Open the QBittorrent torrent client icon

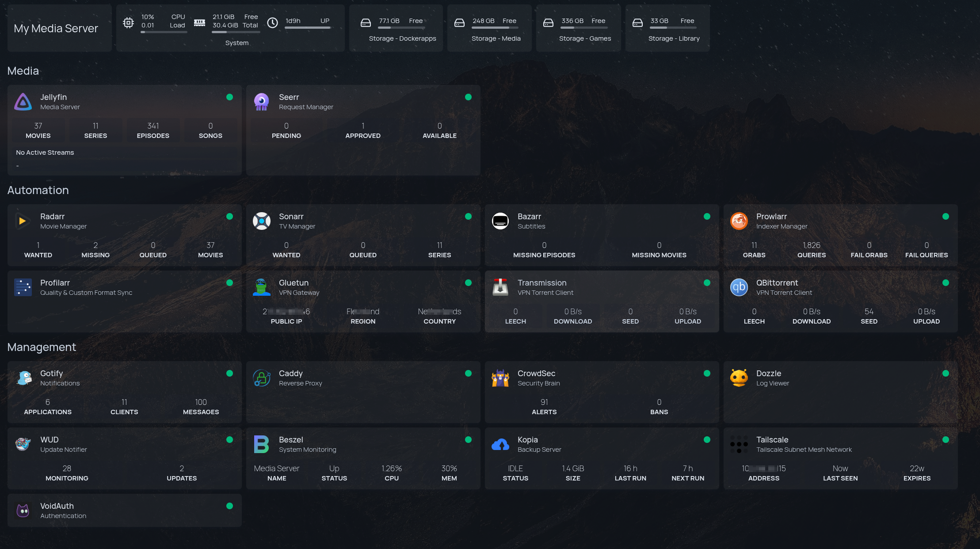739,287
